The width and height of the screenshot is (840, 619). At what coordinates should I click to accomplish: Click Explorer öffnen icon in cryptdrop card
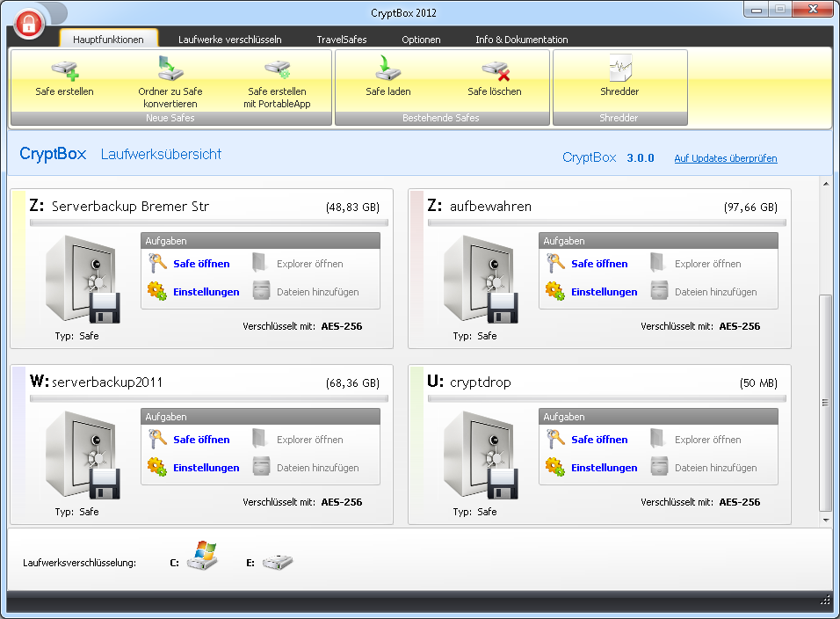tap(658, 439)
